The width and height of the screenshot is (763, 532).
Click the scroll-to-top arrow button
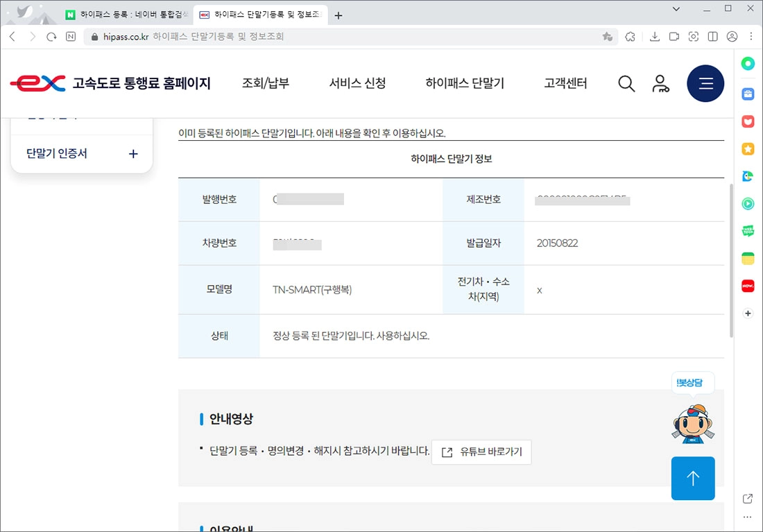pos(693,478)
